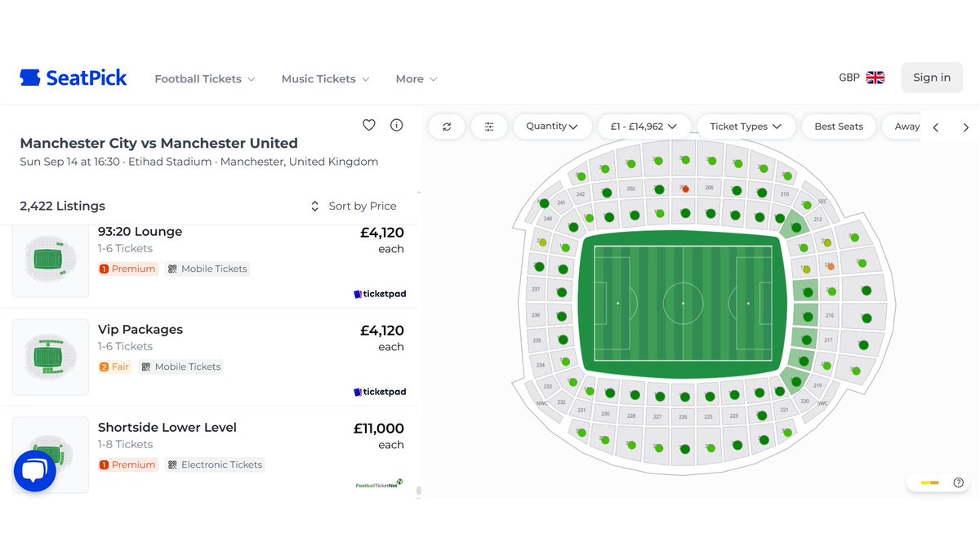This screenshot has height=551, width=980.
Task: Open the live chat bubble
Action: tap(35, 471)
